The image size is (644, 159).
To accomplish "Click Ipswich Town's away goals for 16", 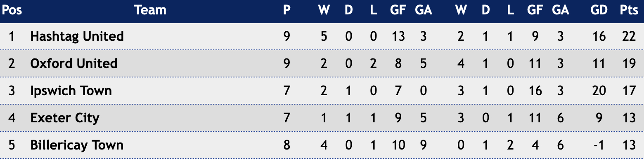I will click(535, 91).
